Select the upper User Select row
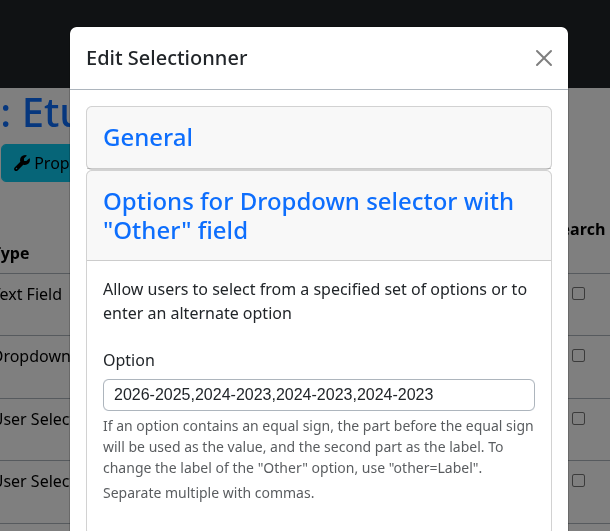This screenshot has width=610, height=531. point(35,419)
